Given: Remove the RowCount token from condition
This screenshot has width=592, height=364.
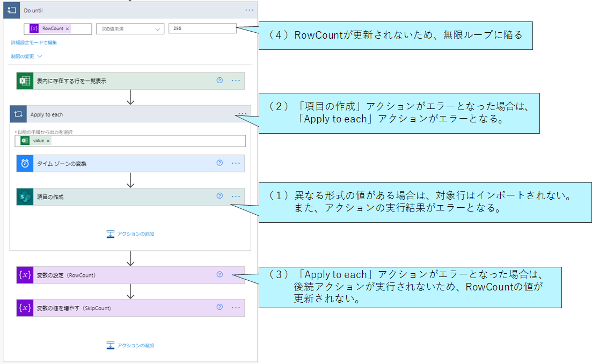Looking at the screenshot, I should (68, 28).
